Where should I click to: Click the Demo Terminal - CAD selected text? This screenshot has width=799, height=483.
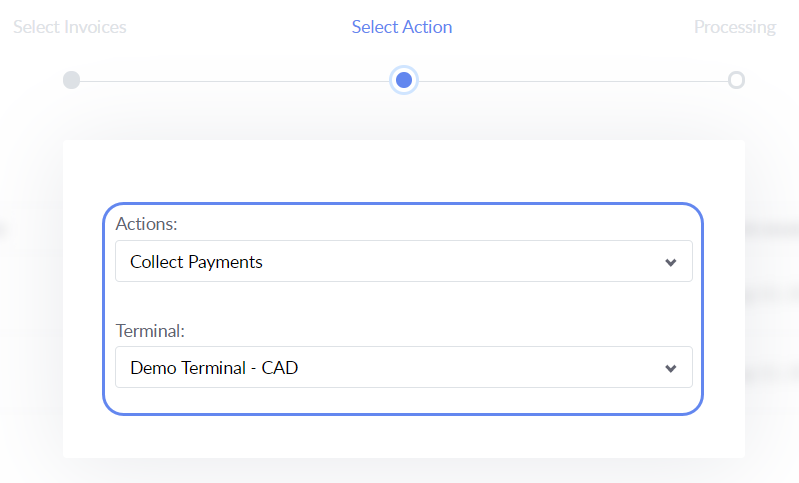pyautogui.click(x=214, y=368)
